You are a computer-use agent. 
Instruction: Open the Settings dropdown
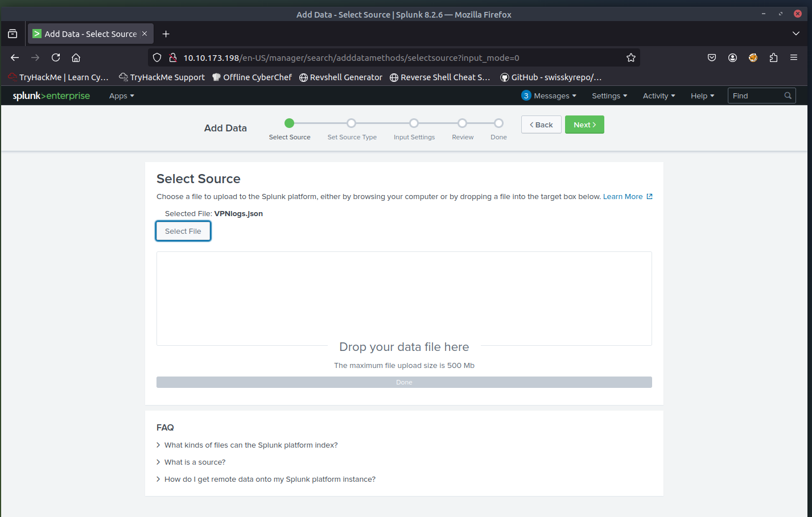[609, 96]
